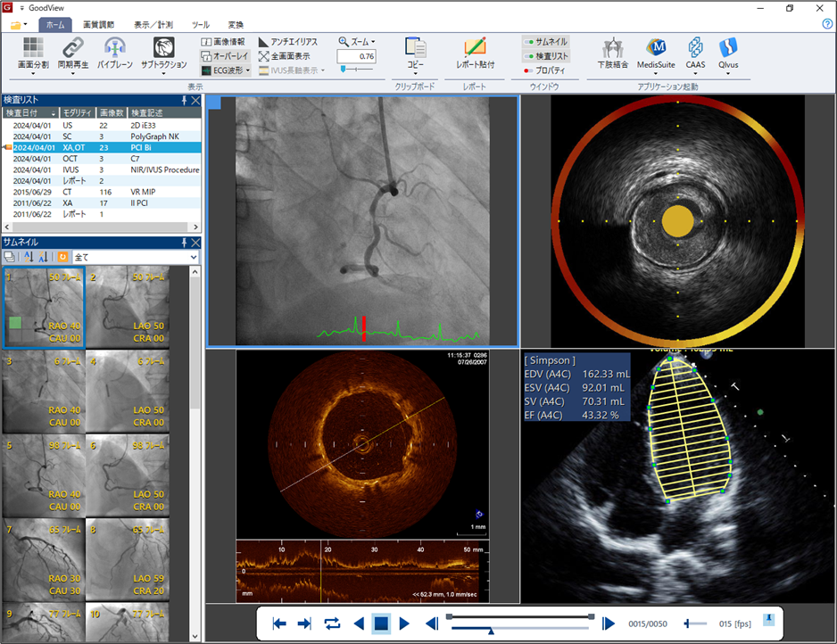Stop playback with the square stop button

(x=381, y=623)
